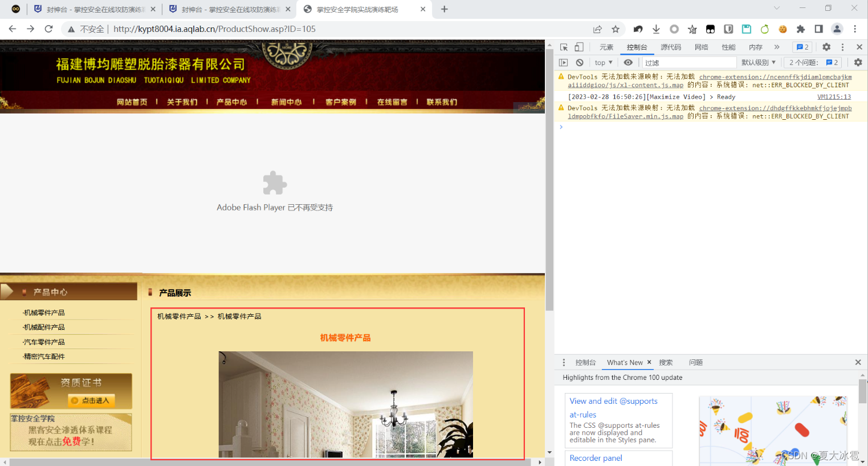Go to 网站首页 in site navigation

[132, 102]
